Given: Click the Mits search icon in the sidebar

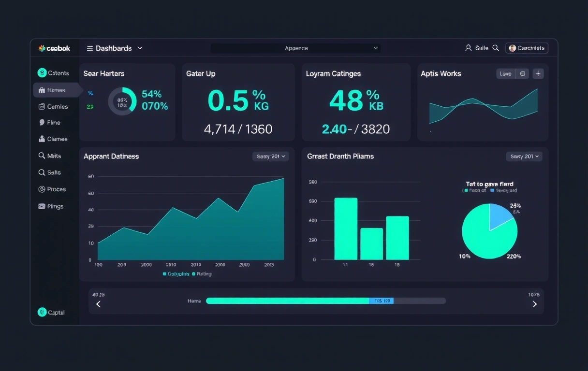Looking at the screenshot, I should (42, 156).
